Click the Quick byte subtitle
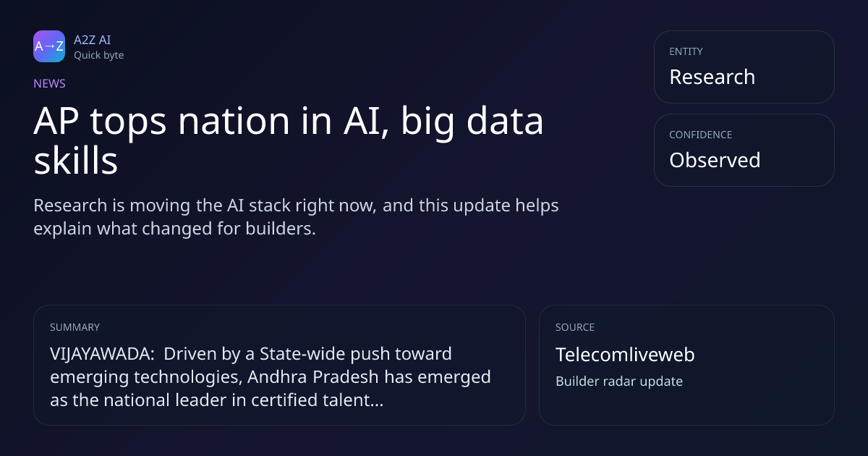The height and width of the screenshot is (456, 868). point(98,55)
